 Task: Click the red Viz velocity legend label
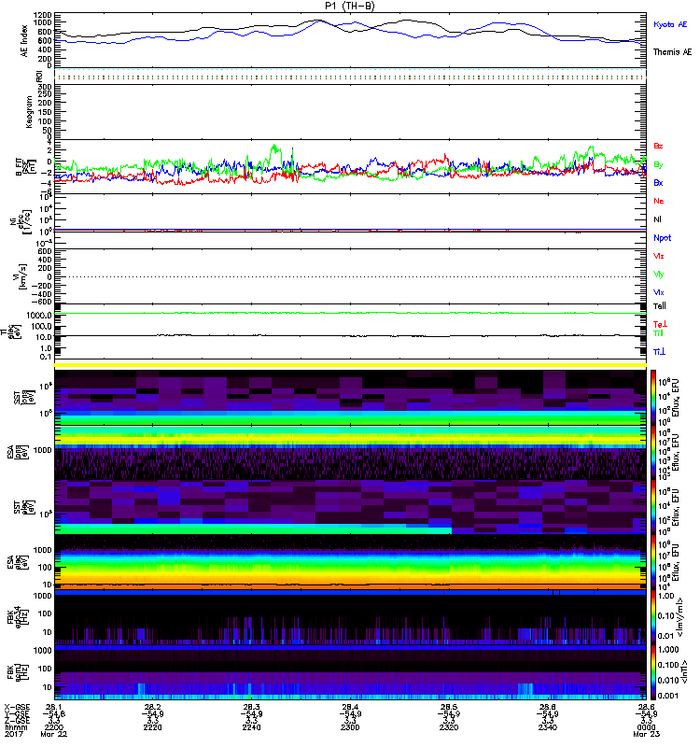(x=659, y=256)
